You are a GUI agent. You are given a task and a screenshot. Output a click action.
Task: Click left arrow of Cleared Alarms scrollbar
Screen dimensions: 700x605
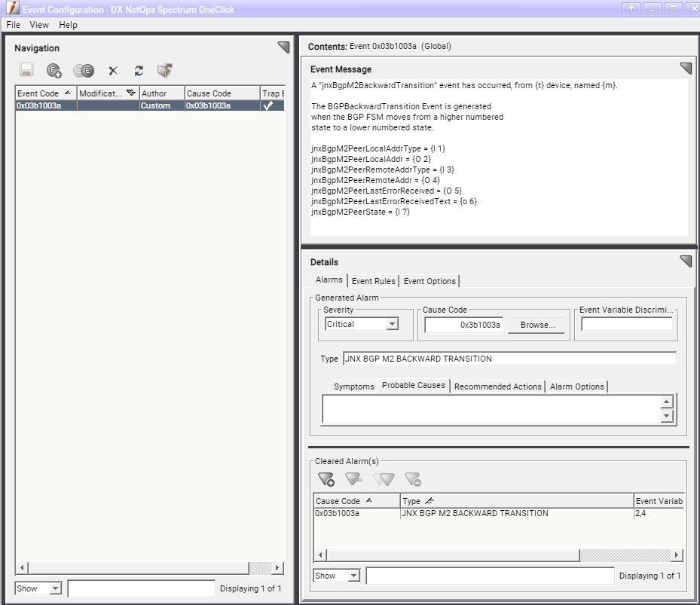[x=320, y=555]
